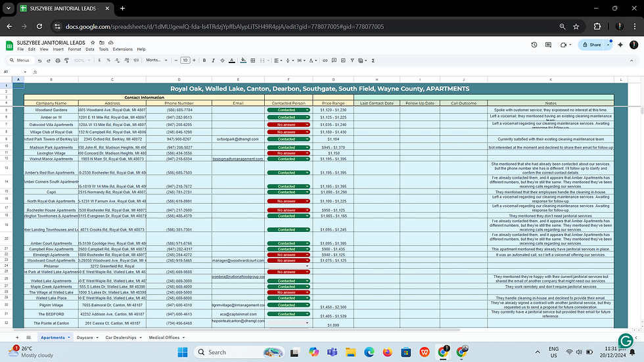Screen dimensions: 644x362
Task: Open the Windows Start menu
Action: click(183, 352)
